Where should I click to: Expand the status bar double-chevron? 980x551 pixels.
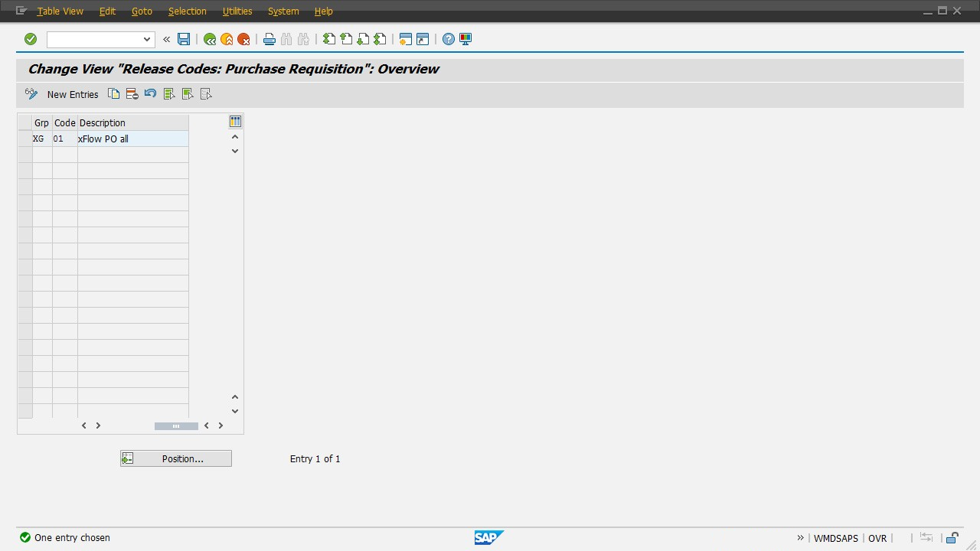point(800,538)
